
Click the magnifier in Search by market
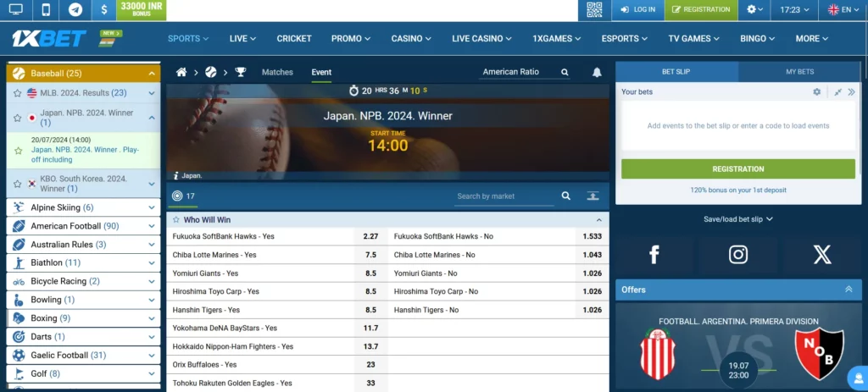(x=565, y=196)
